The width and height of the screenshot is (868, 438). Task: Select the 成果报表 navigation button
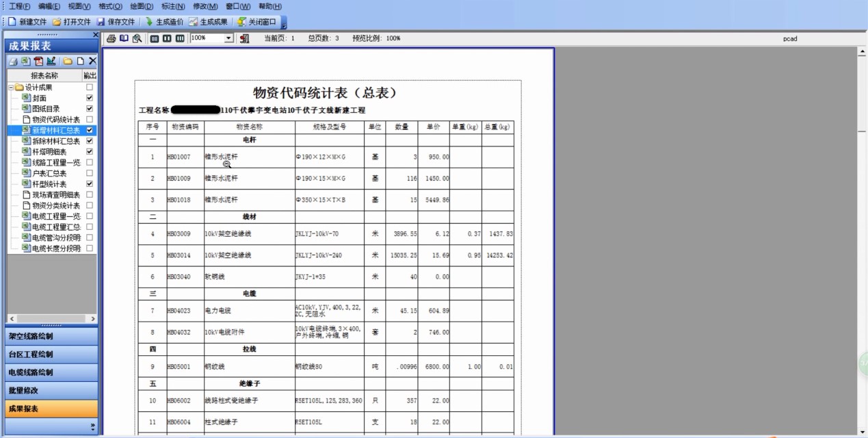pyautogui.click(x=51, y=409)
